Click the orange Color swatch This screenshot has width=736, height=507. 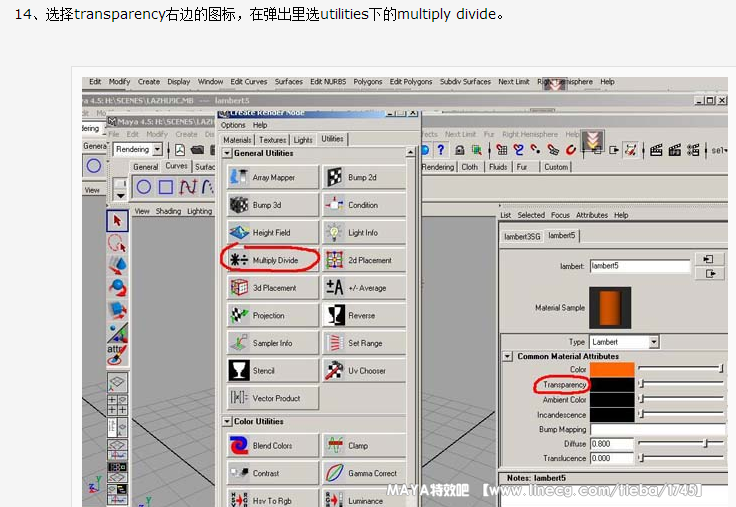(613, 369)
